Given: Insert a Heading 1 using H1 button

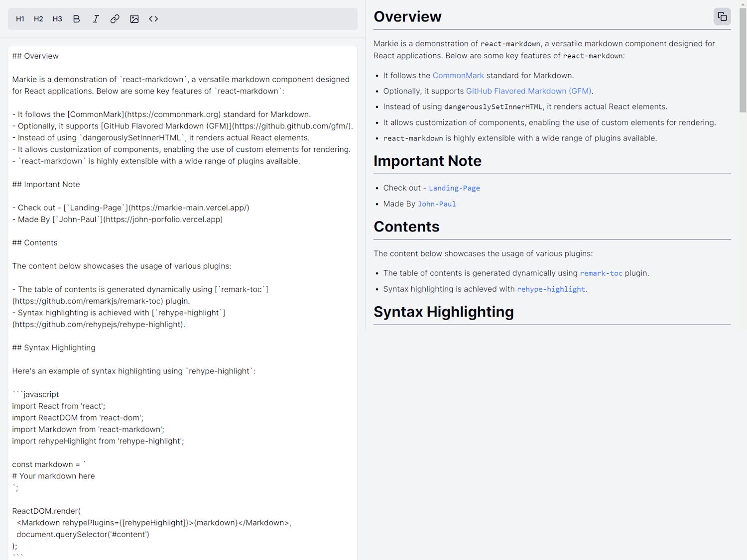Looking at the screenshot, I should [20, 19].
